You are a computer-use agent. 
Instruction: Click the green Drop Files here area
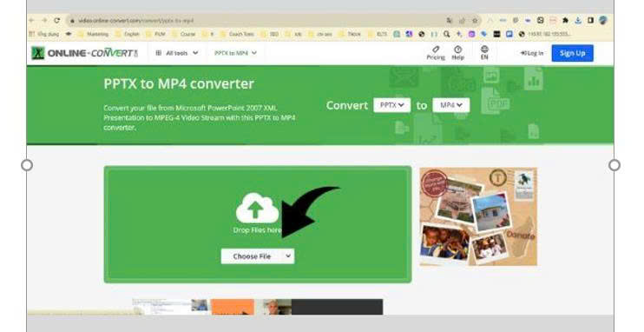258,224
